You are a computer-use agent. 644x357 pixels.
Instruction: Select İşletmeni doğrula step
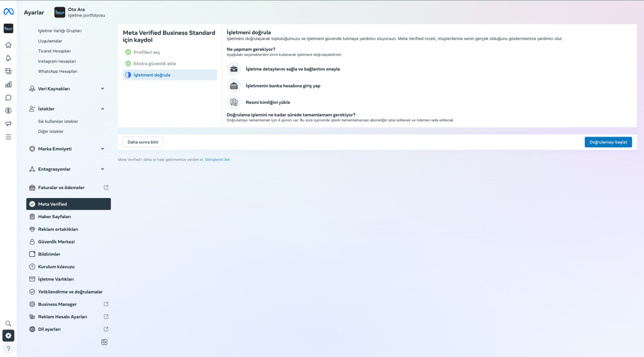[x=170, y=75]
